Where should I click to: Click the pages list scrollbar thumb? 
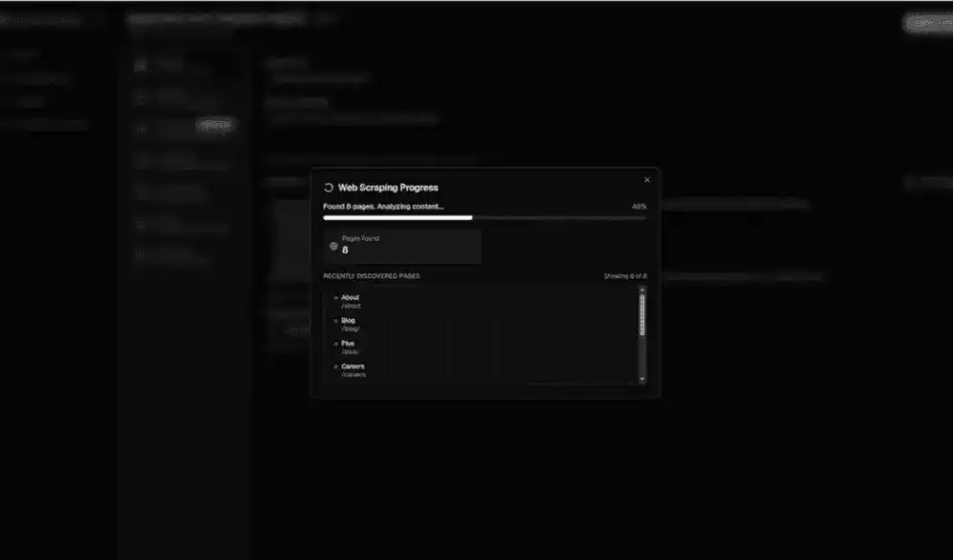coord(641,314)
